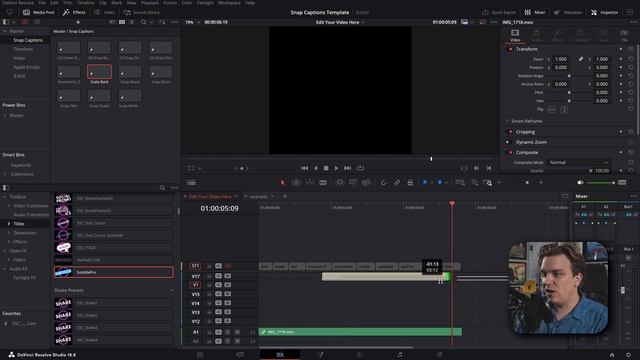Image resolution: width=640 pixels, height=360 pixels.
Task: Open the Timeline View Options icon
Action: click(191, 182)
